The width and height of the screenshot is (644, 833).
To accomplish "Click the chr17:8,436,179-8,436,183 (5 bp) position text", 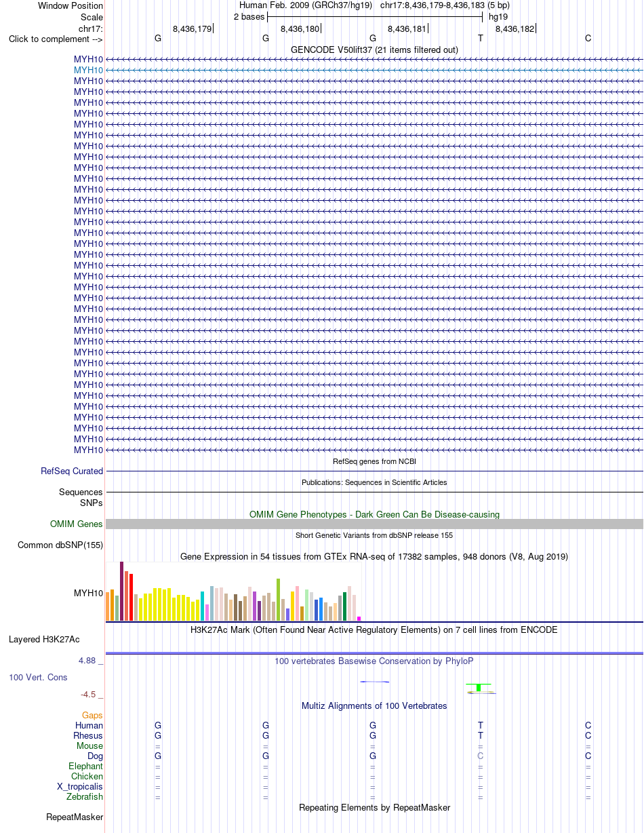I will tap(445, 5).
